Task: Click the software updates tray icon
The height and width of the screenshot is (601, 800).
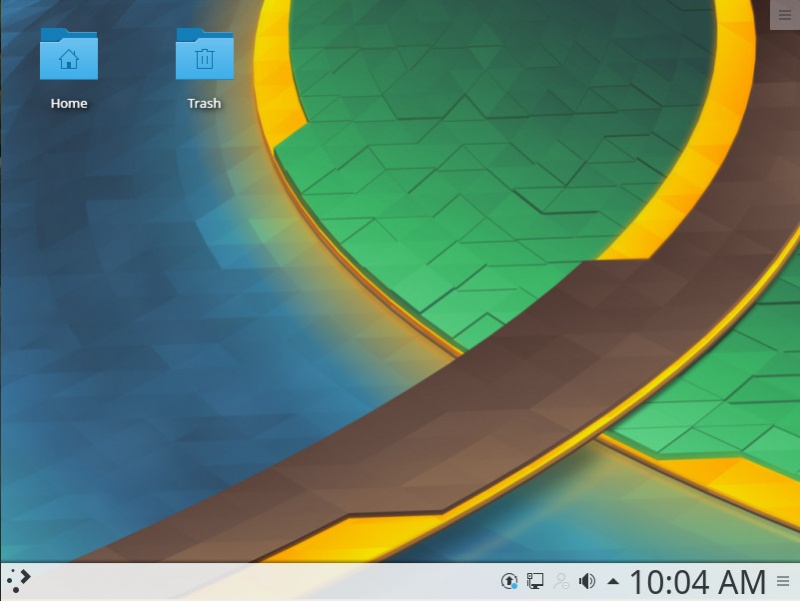Action: 508,580
